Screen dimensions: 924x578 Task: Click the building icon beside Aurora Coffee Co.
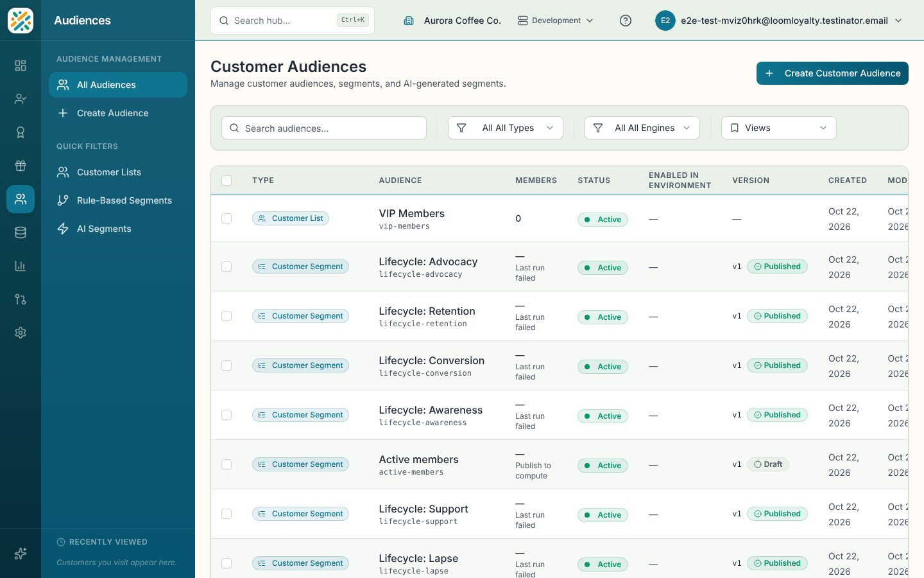[x=409, y=21]
